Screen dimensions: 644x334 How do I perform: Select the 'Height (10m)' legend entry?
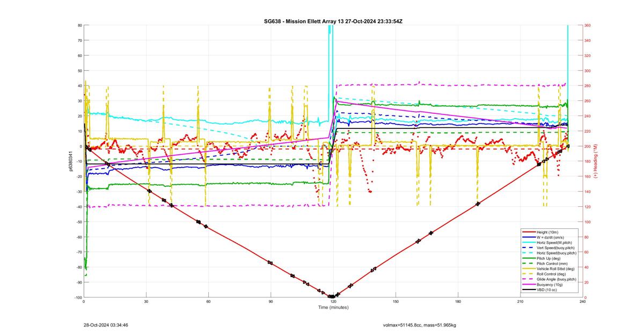[547, 232]
